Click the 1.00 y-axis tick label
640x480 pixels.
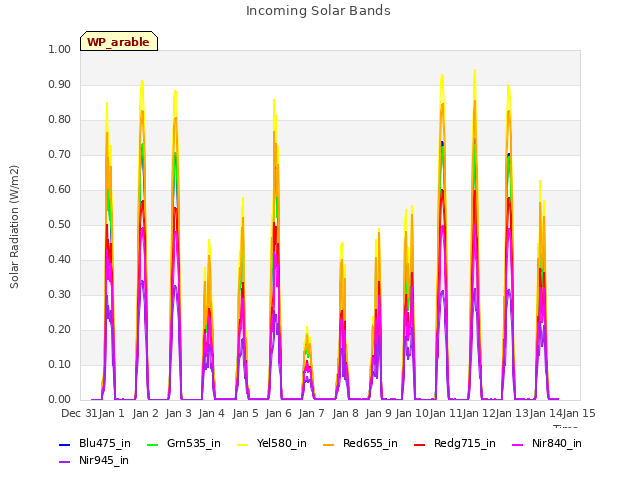click(x=60, y=49)
